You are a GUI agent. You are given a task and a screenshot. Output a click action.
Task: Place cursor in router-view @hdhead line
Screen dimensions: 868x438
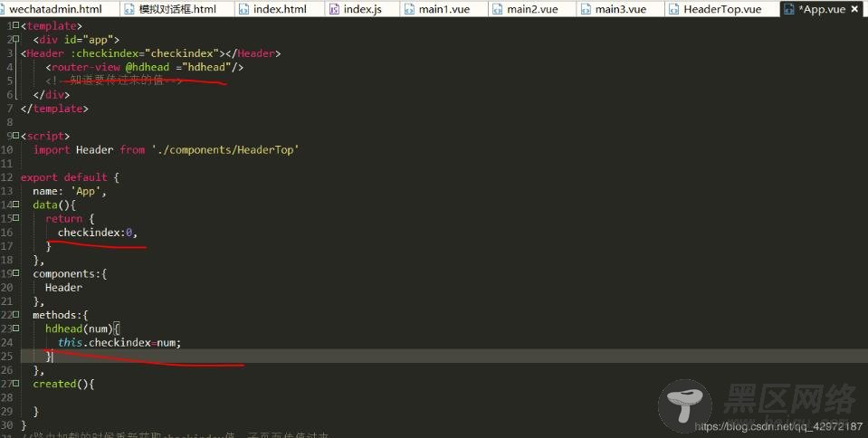coord(145,67)
